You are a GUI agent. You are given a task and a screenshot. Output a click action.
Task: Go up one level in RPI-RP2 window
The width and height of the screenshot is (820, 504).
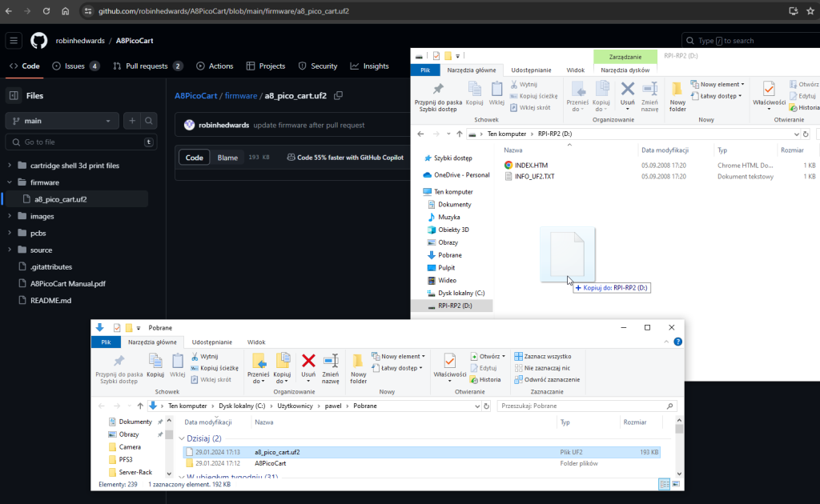coord(459,134)
